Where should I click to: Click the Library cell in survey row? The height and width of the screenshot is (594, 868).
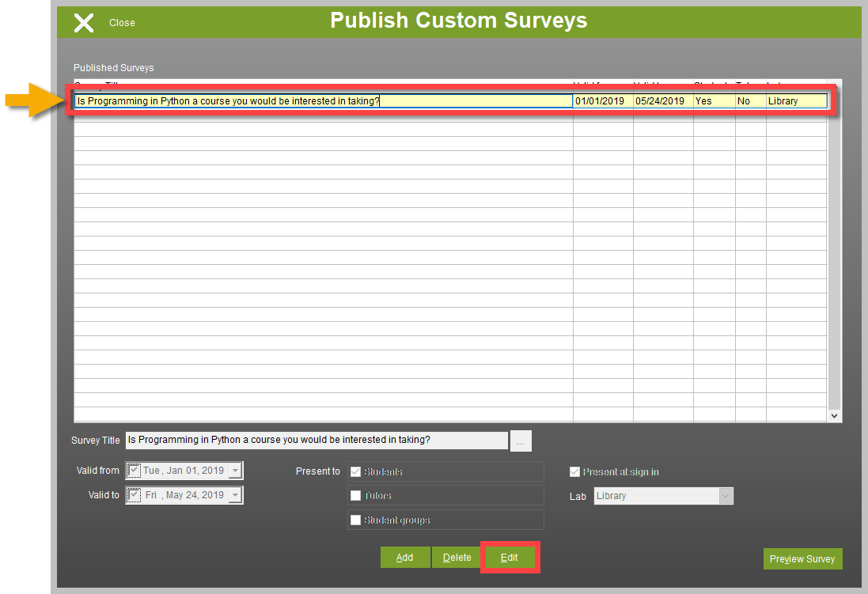pos(796,100)
